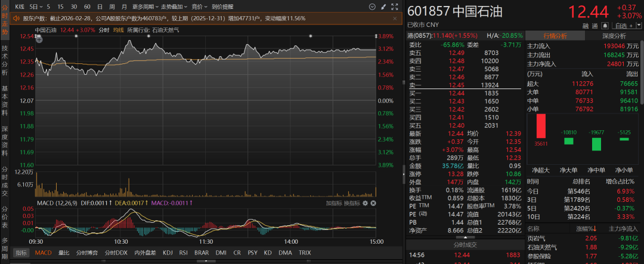Close the shareholder count notice bar
Image resolution: width=644 pixels, height=264 pixels.
pyautogui.click(x=395, y=19)
